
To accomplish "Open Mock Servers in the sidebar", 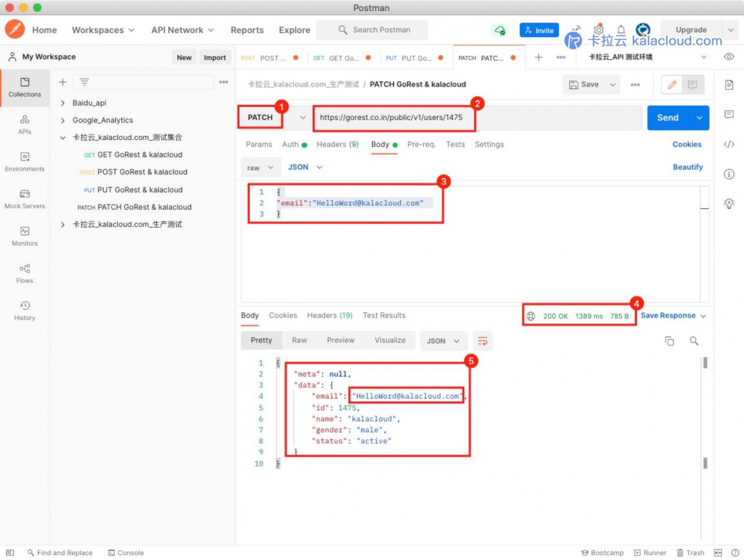I will tap(24, 199).
